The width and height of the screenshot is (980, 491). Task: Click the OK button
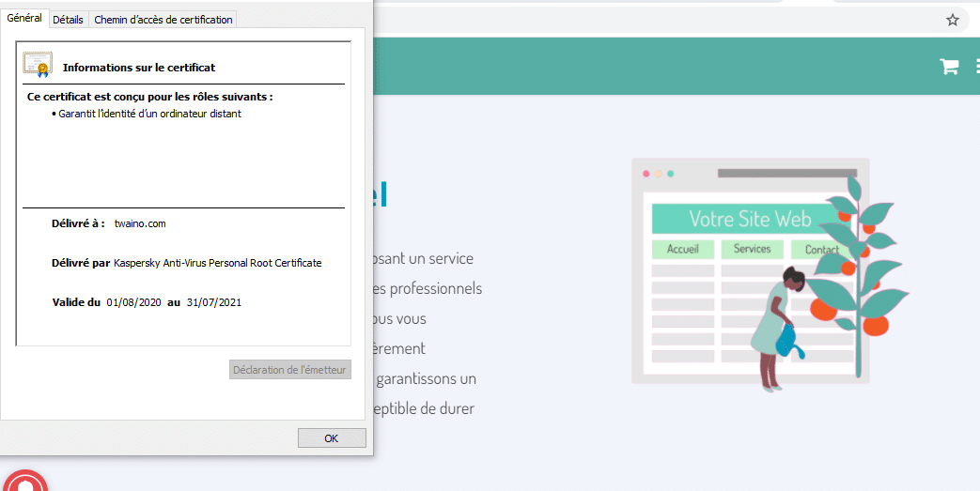pyautogui.click(x=332, y=437)
